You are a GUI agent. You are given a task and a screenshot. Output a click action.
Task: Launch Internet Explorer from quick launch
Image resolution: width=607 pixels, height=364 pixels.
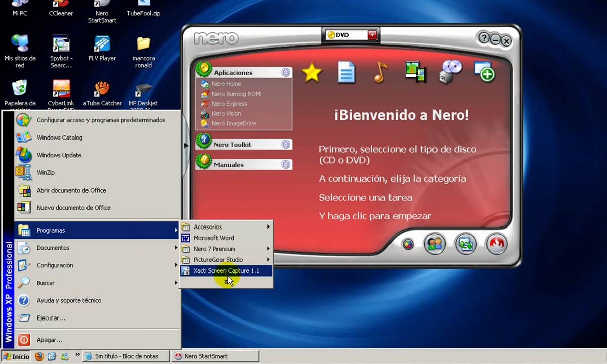[x=52, y=356]
